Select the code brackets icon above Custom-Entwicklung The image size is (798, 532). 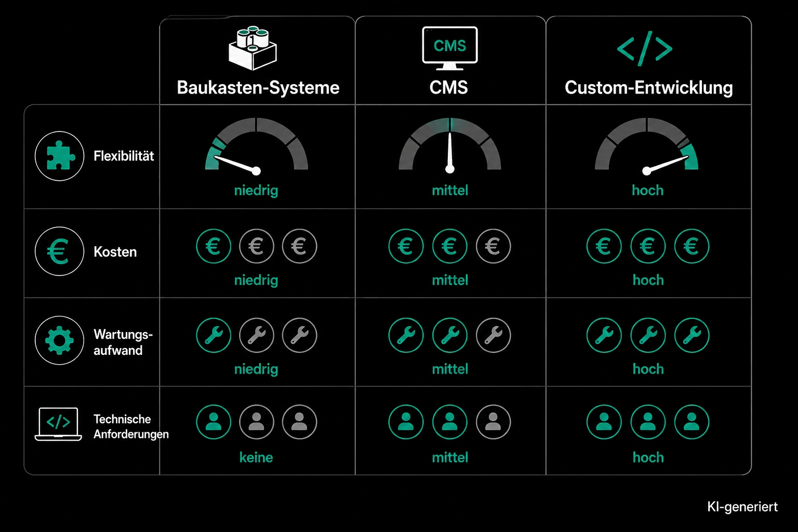coord(645,49)
